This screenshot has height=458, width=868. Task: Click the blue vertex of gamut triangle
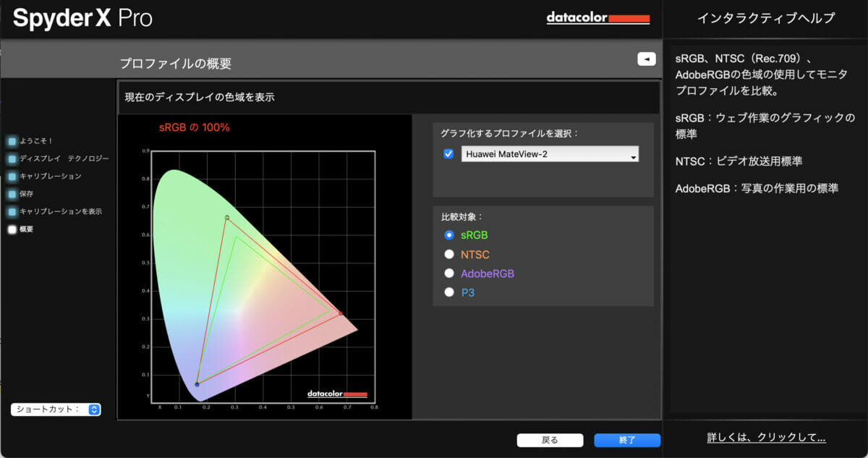pos(197,384)
